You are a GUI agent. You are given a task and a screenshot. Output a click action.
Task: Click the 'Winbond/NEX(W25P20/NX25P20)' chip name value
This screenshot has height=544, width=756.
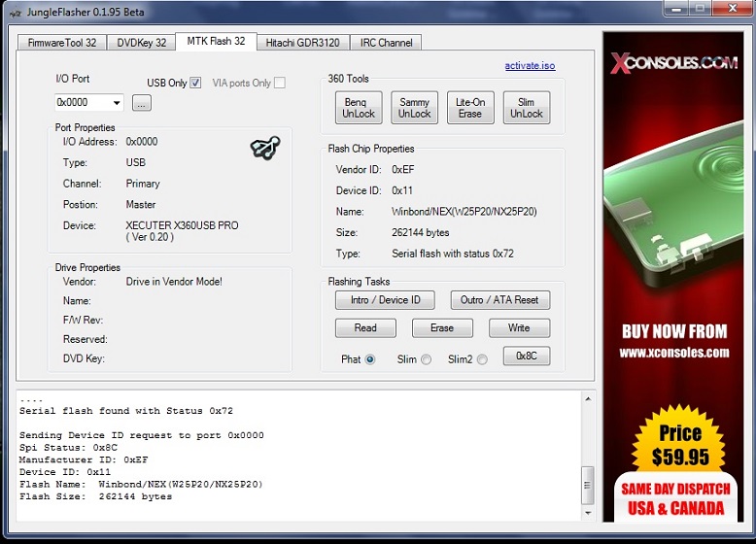coord(464,212)
